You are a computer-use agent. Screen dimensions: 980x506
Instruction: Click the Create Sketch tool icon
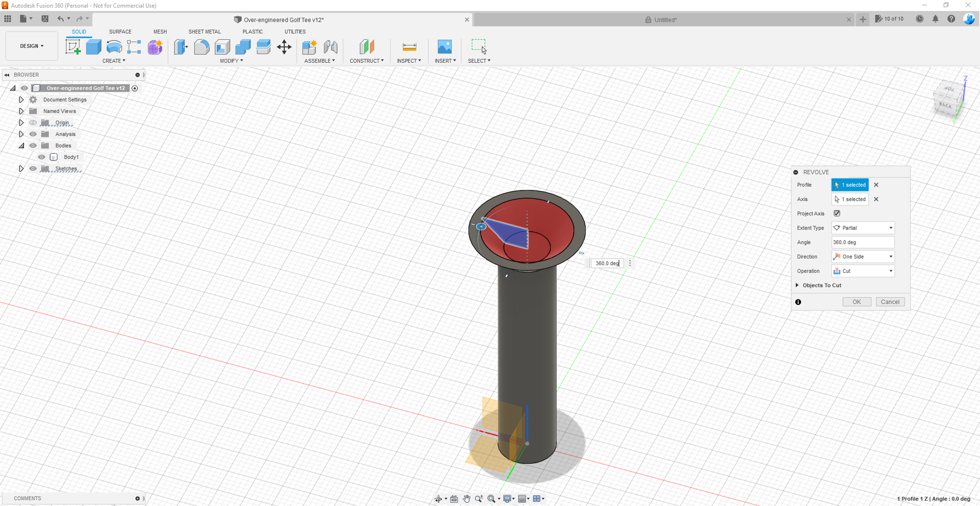[x=73, y=47]
